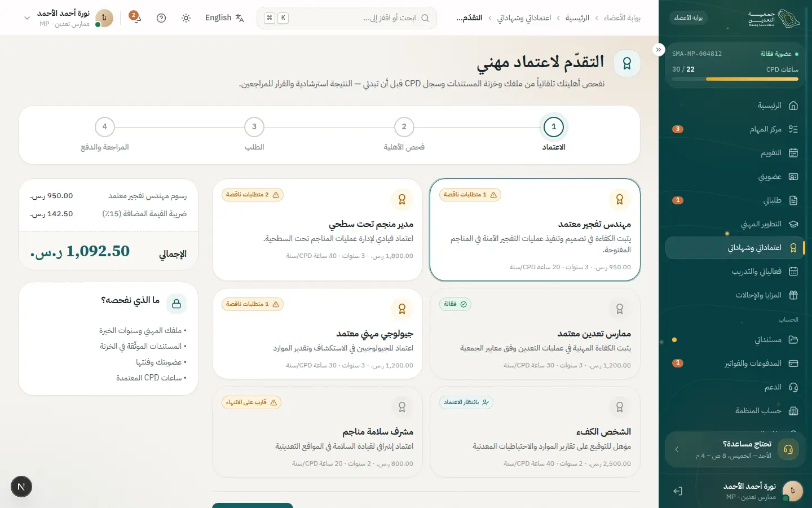Open التطوير المهني graduation cap icon

793,224
